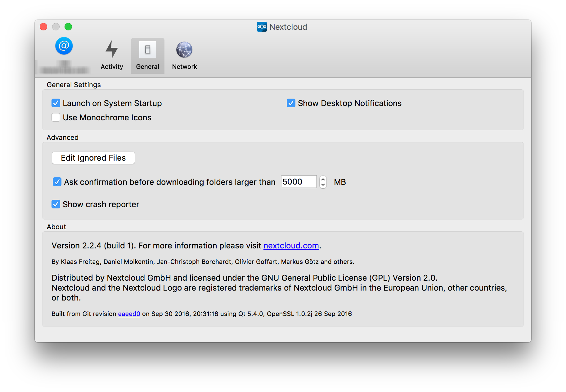Click the 'Activity' tab label
Screen dimensions: 566x392
(x=112, y=67)
